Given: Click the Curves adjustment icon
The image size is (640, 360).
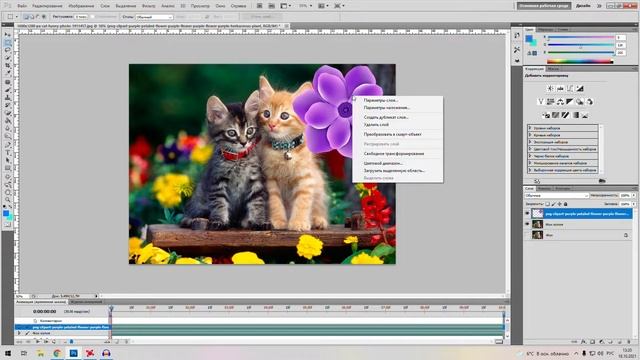Looking at the screenshot, I should point(570,88).
